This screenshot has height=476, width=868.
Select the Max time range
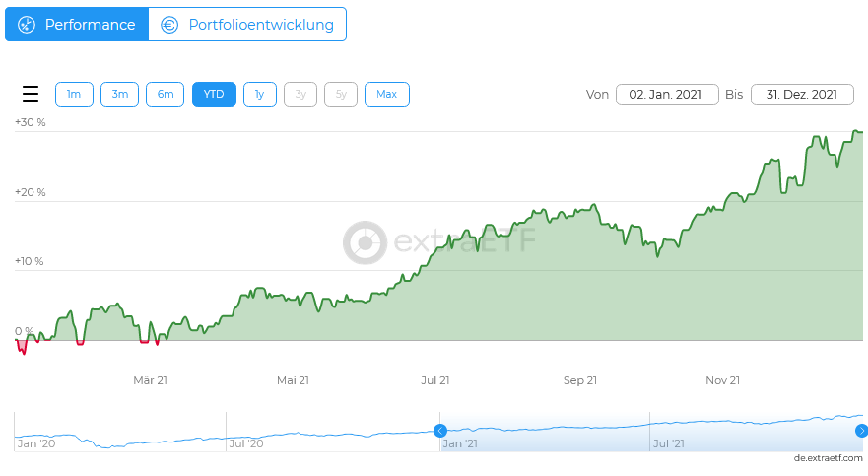click(386, 95)
